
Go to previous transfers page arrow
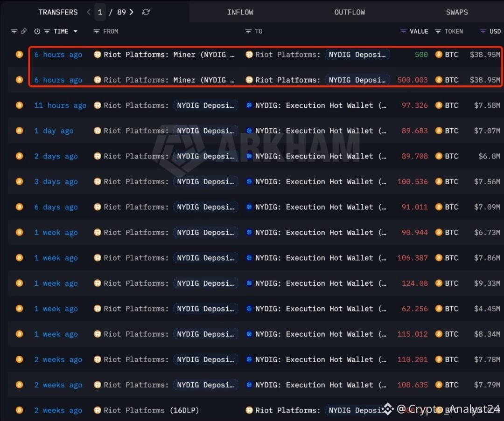[x=89, y=12]
